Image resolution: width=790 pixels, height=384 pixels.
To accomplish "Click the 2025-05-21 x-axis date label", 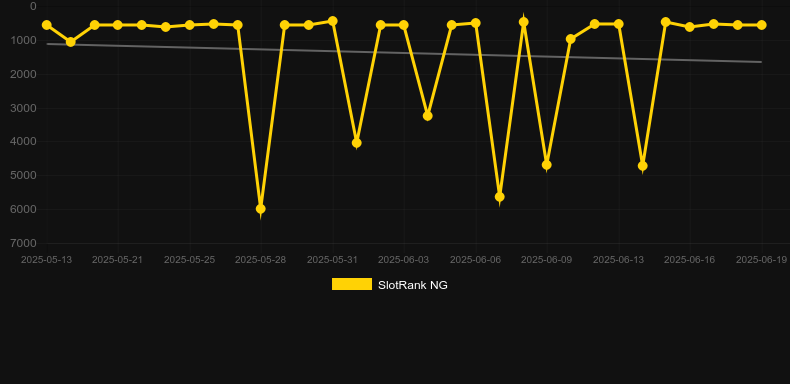I will (117, 260).
